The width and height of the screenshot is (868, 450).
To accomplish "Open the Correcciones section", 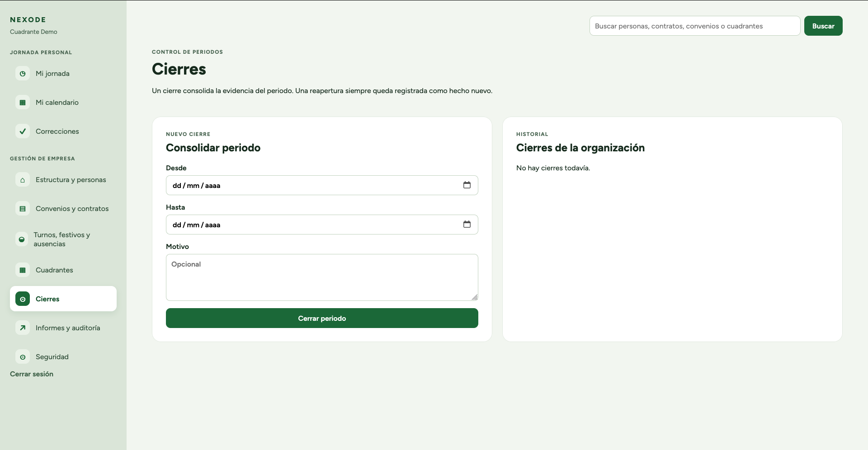I will click(63, 131).
